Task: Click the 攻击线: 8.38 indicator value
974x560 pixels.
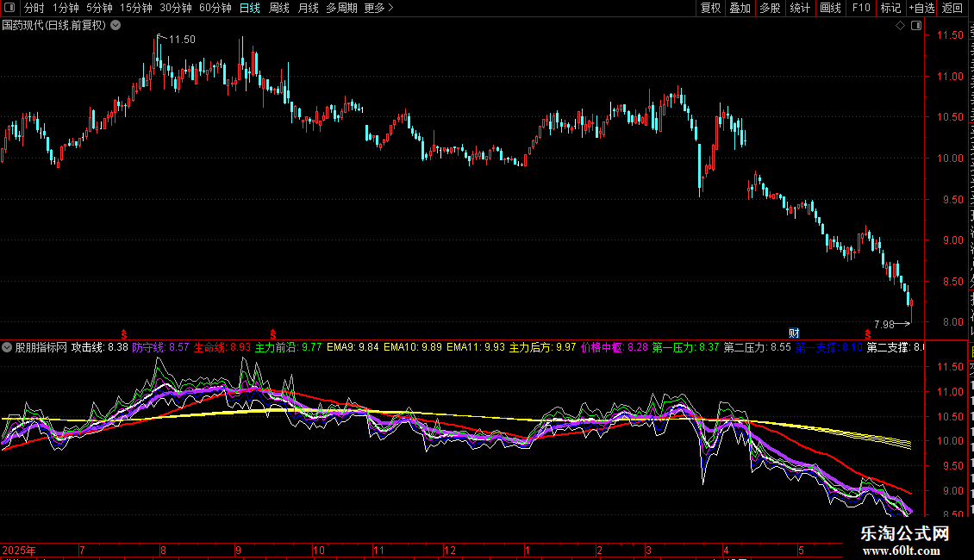Action: click(x=100, y=348)
